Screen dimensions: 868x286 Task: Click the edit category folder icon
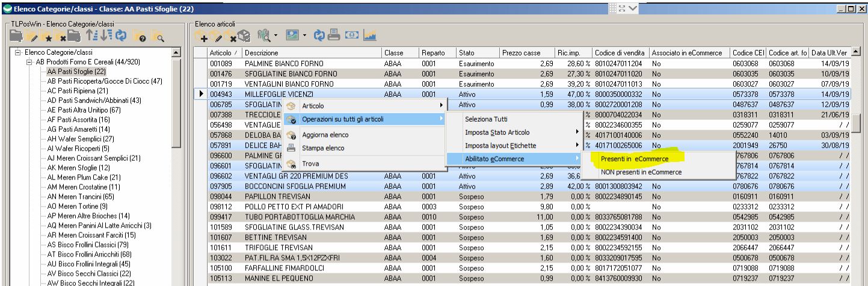[x=32, y=36]
